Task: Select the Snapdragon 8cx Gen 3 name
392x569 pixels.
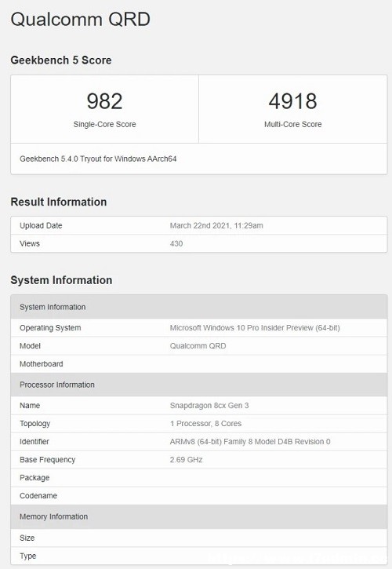Action: point(209,405)
